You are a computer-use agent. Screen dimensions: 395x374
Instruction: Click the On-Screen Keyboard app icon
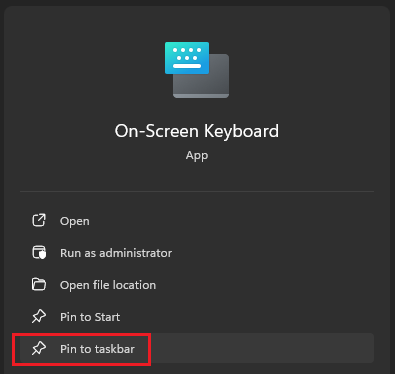197,70
